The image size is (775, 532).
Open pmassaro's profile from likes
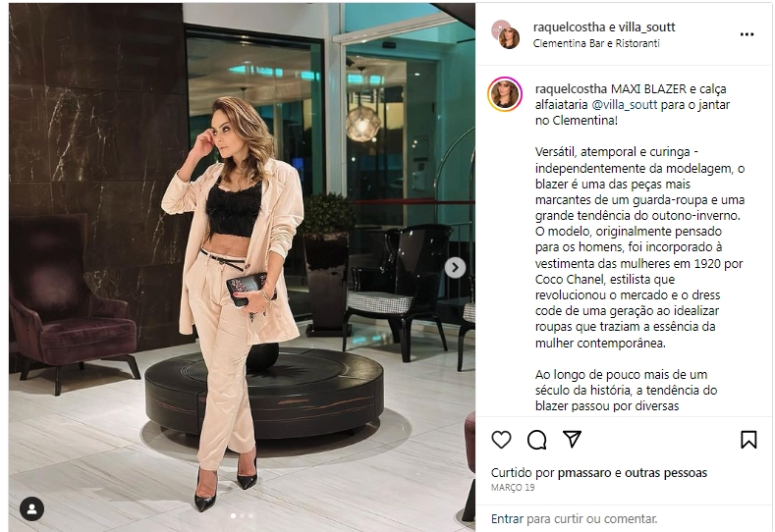tap(584, 473)
